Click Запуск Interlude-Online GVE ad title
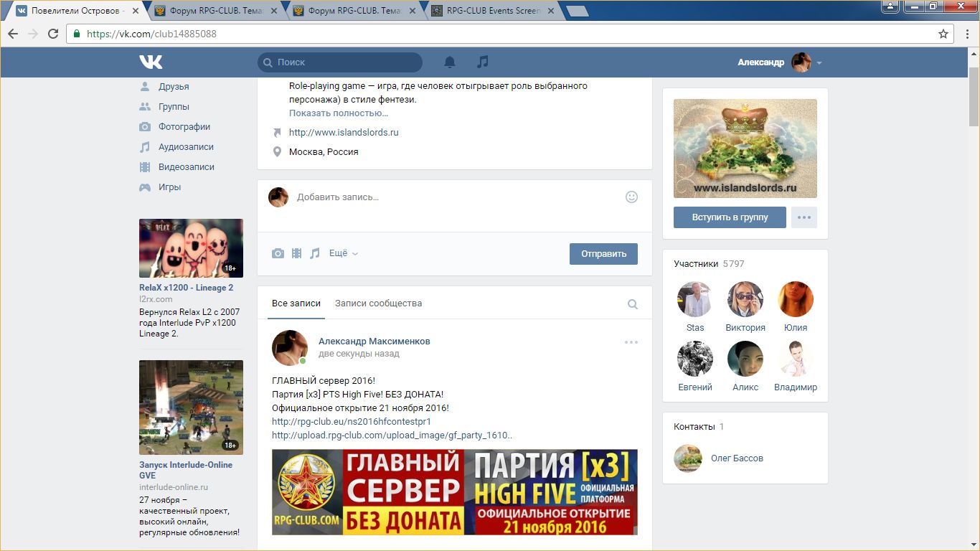 (186, 470)
